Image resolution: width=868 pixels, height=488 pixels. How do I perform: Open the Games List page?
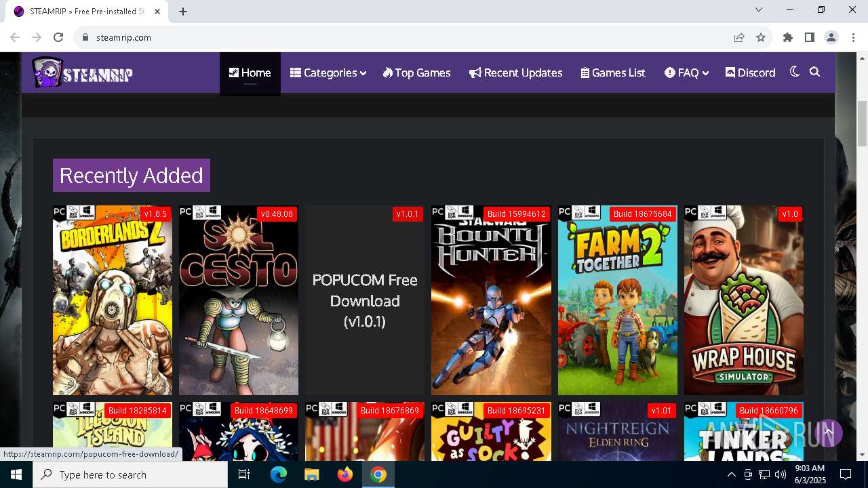[613, 73]
